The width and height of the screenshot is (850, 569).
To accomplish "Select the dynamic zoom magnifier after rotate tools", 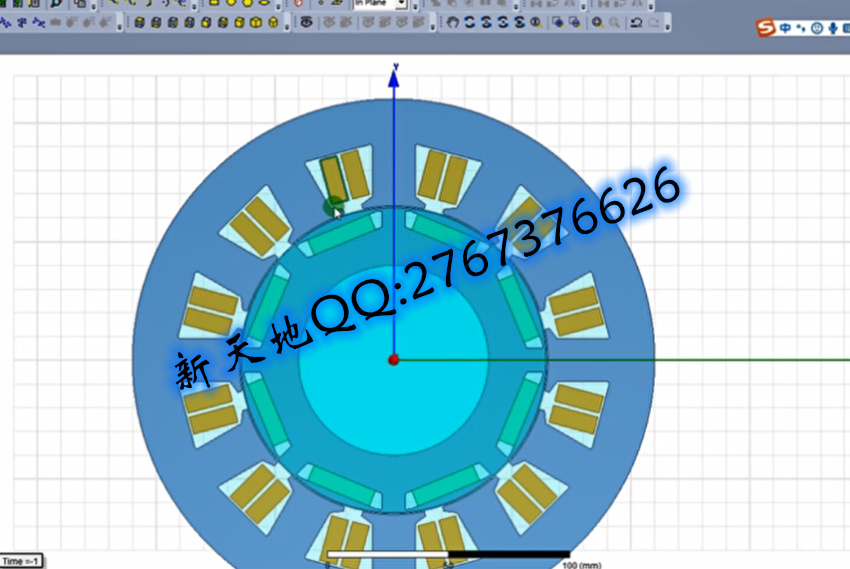I will pyautogui.click(x=536, y=23).
